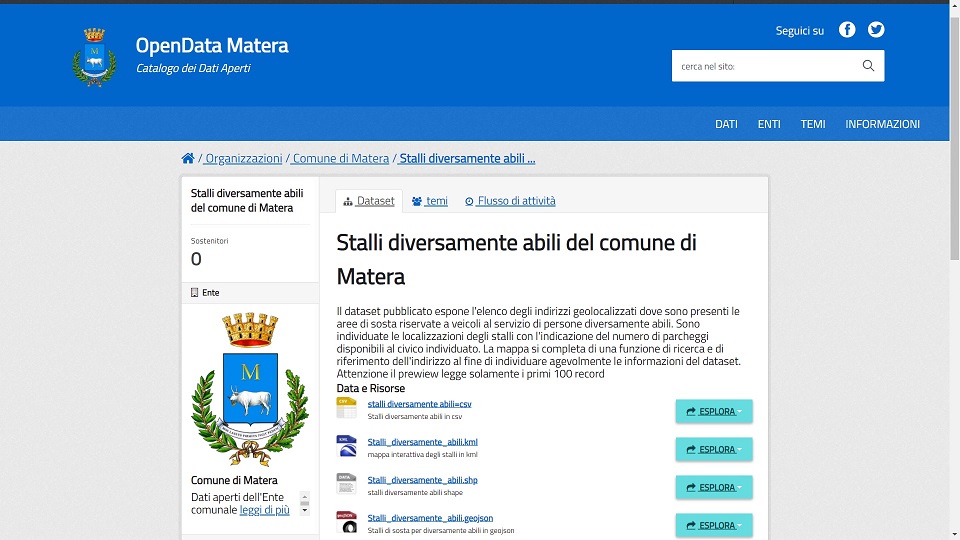Open Organizzazioni breadcrumb link
960x540 pixels.
tap(243, 158)
